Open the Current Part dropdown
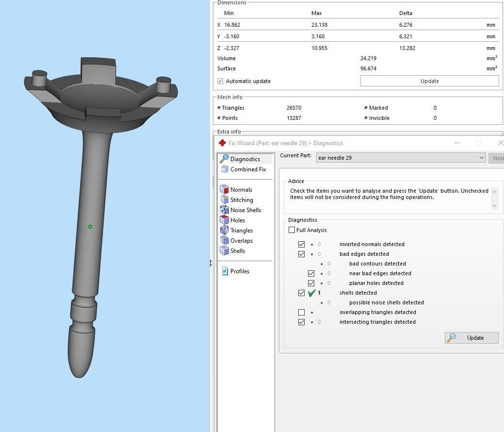 401,158
